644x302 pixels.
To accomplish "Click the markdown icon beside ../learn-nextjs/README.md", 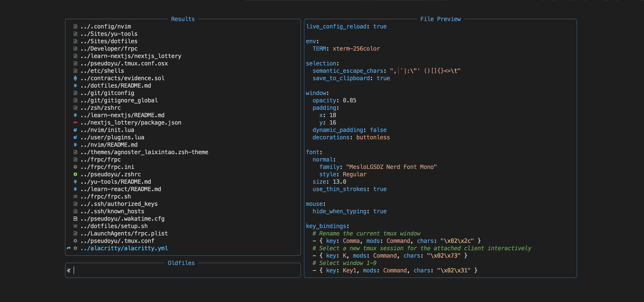I will coord(75,115).
